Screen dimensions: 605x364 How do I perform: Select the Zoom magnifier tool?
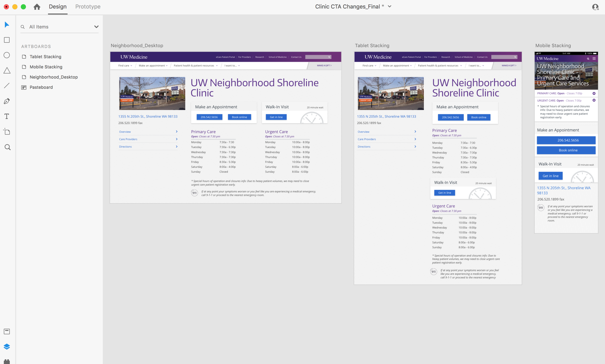[x=7, y=147]
